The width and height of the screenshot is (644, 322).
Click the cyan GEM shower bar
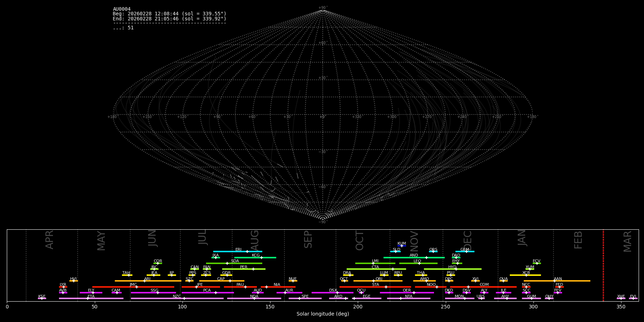point(465,252)
